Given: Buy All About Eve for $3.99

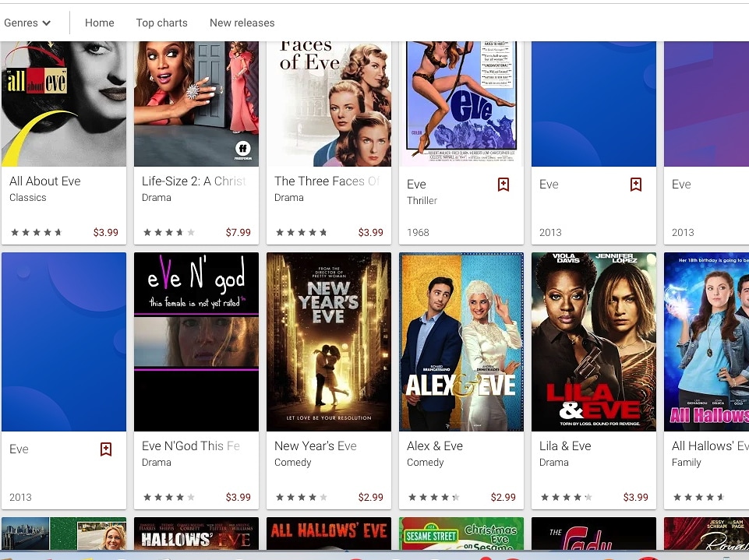Looking at the screenshot, I should click(105, 232).
